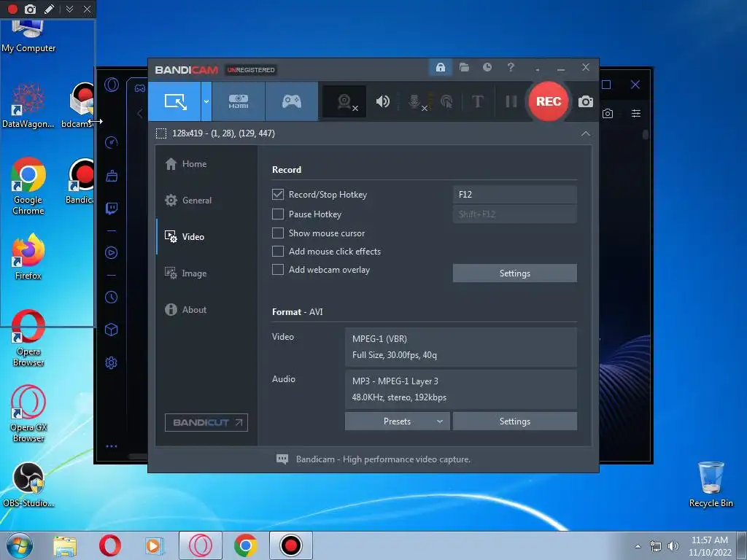Open the Bandicam help question mark
Screen dimensions: 747x560
coord(511,67)
